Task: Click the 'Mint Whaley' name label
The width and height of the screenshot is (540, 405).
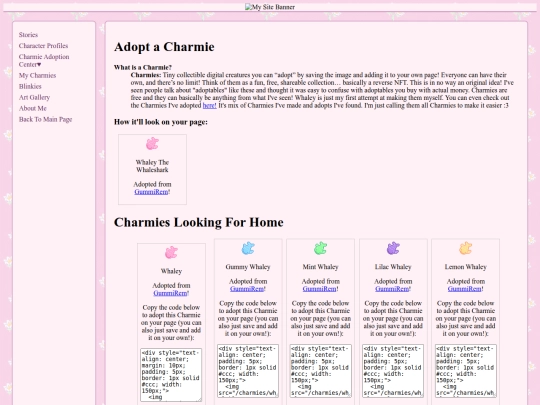Action: point(320,267)
